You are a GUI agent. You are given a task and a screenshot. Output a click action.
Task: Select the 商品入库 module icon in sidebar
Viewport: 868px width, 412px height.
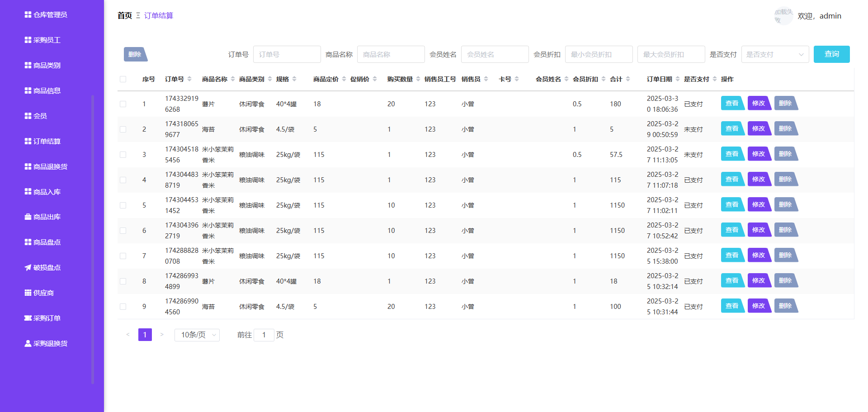point(27,191)
